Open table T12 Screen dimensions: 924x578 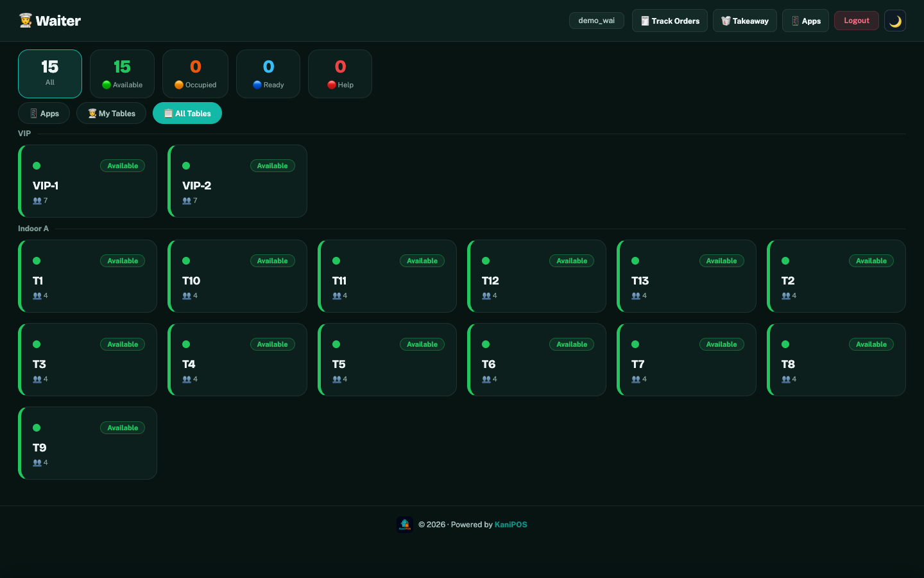[536, 276]
